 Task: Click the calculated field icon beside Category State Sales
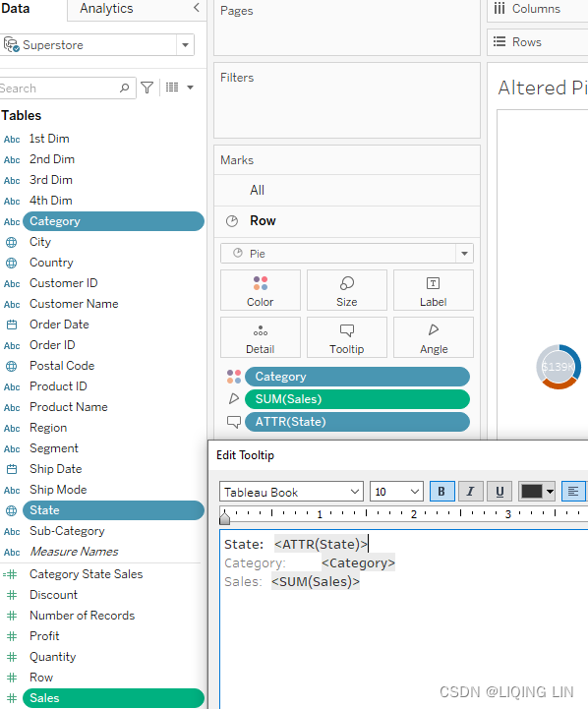[x=11, y=574]
